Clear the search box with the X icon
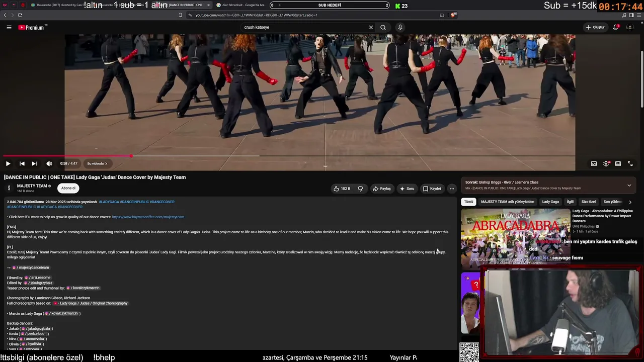 pos(371,27)
